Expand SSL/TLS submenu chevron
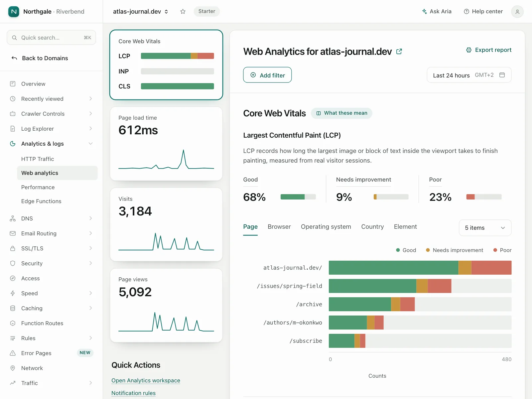Image resolution: width=532 pixels, height=399 pixels. [x=91, y=248]
